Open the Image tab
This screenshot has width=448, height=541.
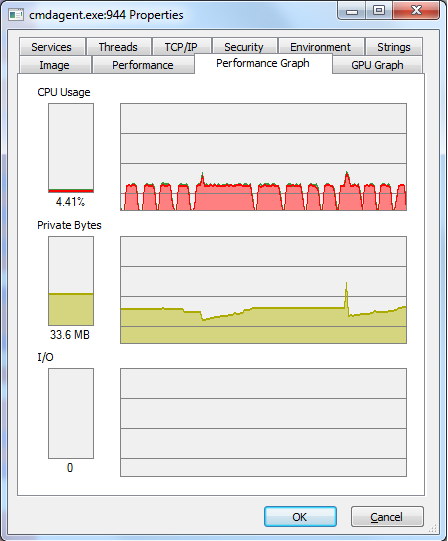coord(55,65)
